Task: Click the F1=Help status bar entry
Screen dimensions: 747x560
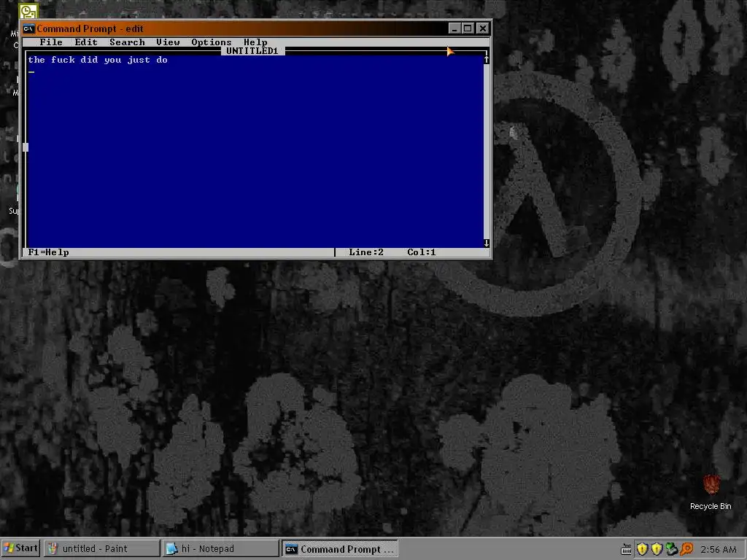Action: pyautogui.click(x=49, y=252)
